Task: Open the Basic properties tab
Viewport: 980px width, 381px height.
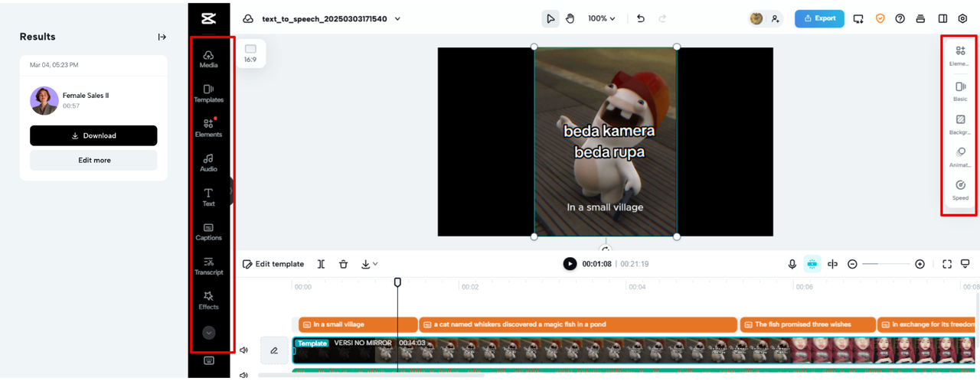Action: click(960, 92)
